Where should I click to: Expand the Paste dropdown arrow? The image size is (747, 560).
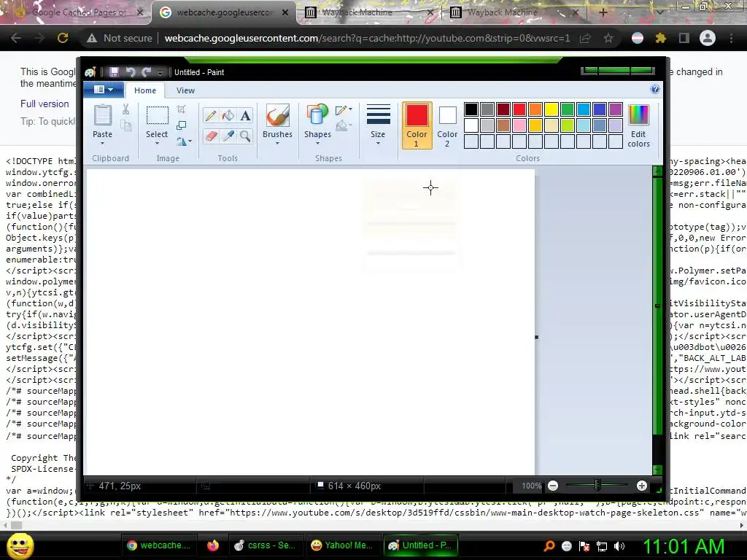coord(102,144)
